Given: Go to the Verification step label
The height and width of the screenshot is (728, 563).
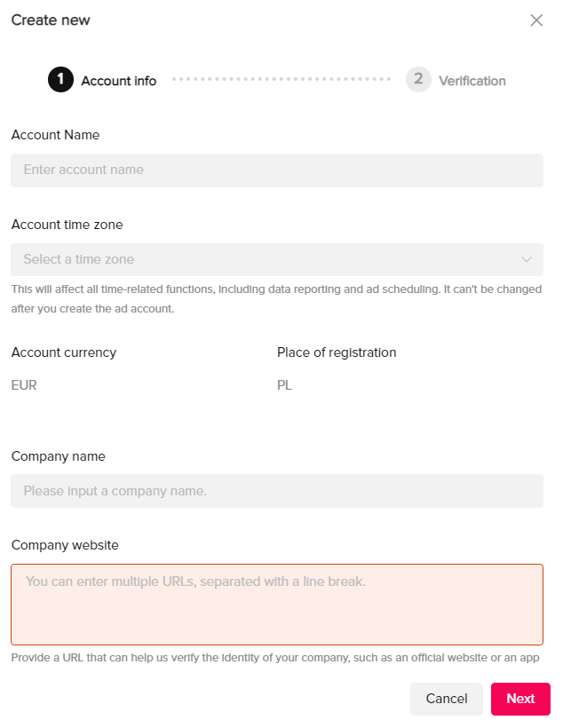Looking at the screenshot, I should (x=472, y=81).
